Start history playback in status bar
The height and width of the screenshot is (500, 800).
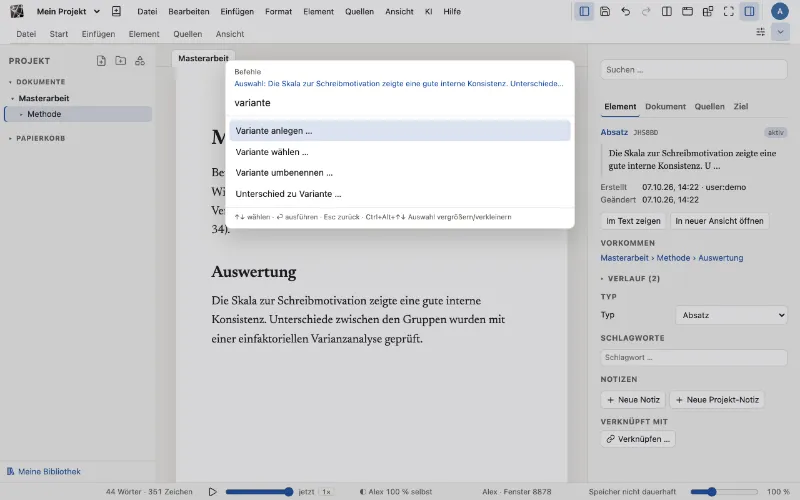tap(212, 492)
